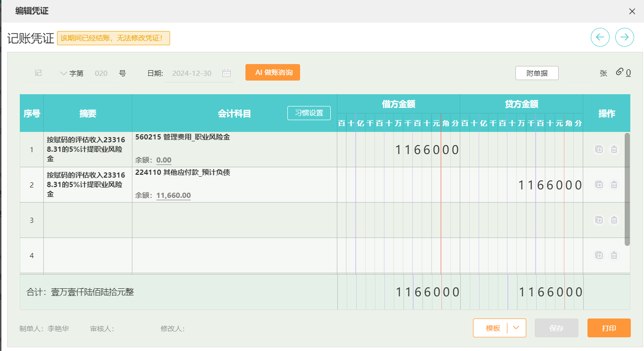Open the 模板 dropdown arrow
The width and height of the screenshot is (644, 351).
click(516, 328)
